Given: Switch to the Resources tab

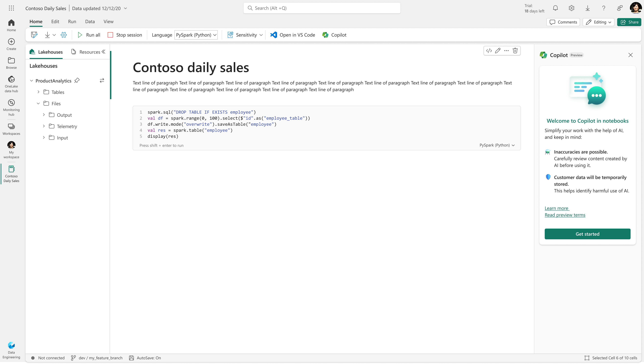Looking at the screenshot, I should (x=86, y=52).
